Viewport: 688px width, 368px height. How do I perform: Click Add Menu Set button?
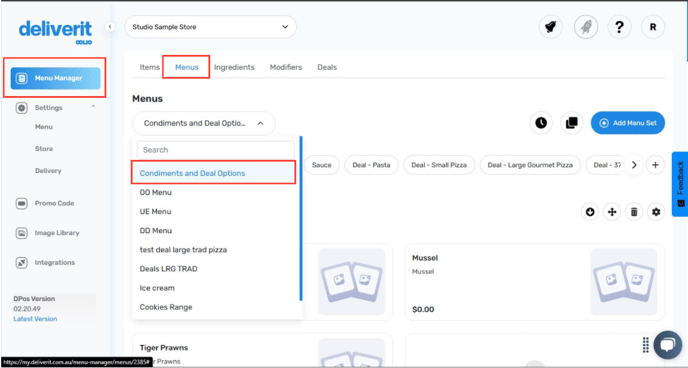click(x=628, y=123)
